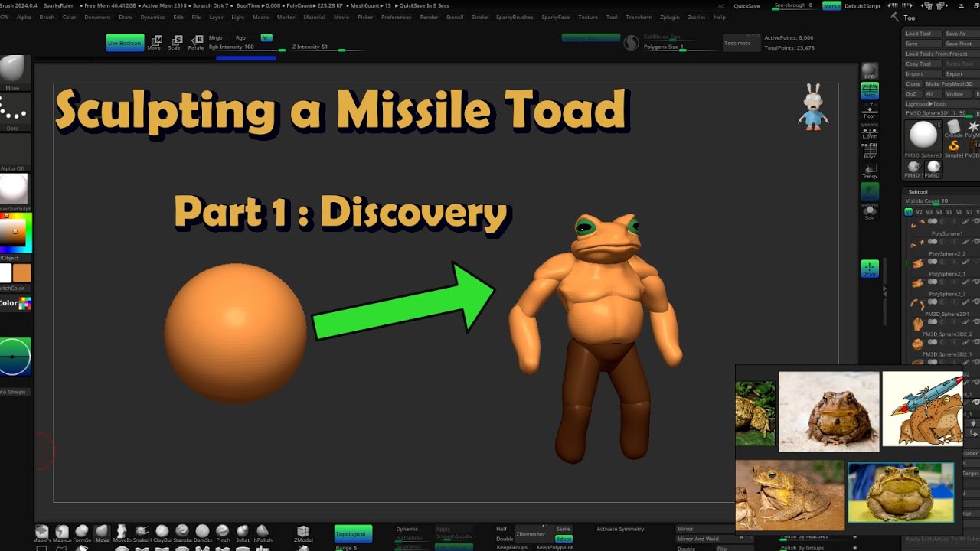The image size is (980, 551).
Task: Select the Pinch brush icon
Action: (x=222, y=533)
